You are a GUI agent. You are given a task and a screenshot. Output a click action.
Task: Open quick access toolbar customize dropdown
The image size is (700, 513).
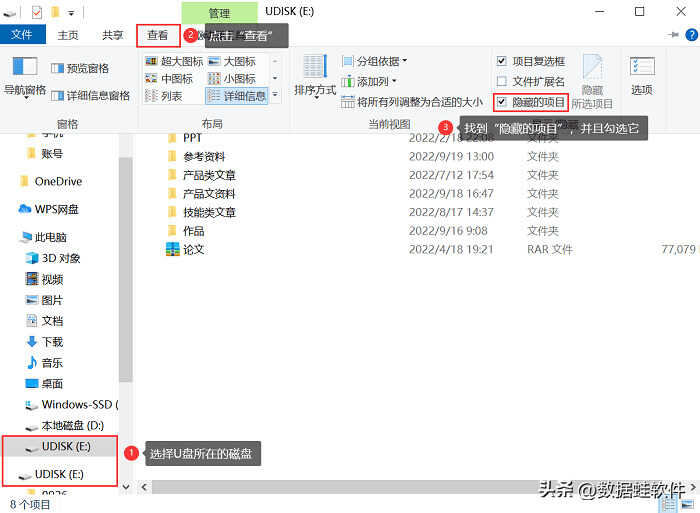(x=71, y=13)
